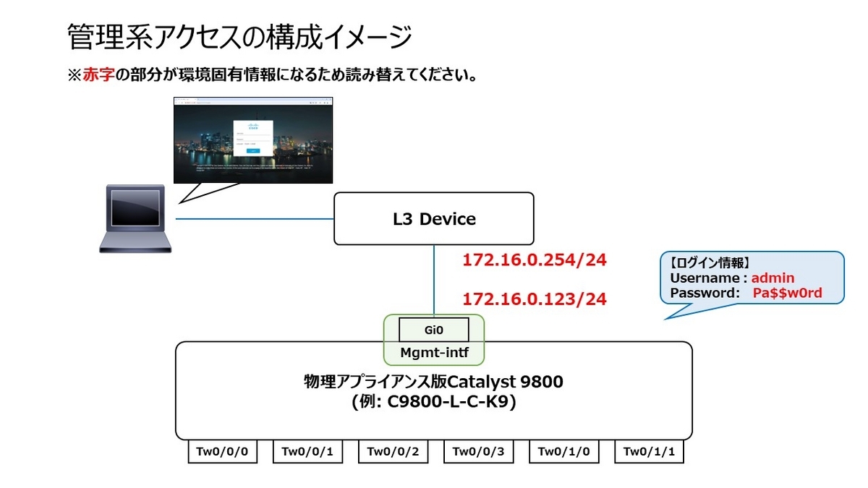This screenshot has width=868, height=488.
Task: Click the (例: C9800-L-C-K9) text
Action: [x=433, y=403]
